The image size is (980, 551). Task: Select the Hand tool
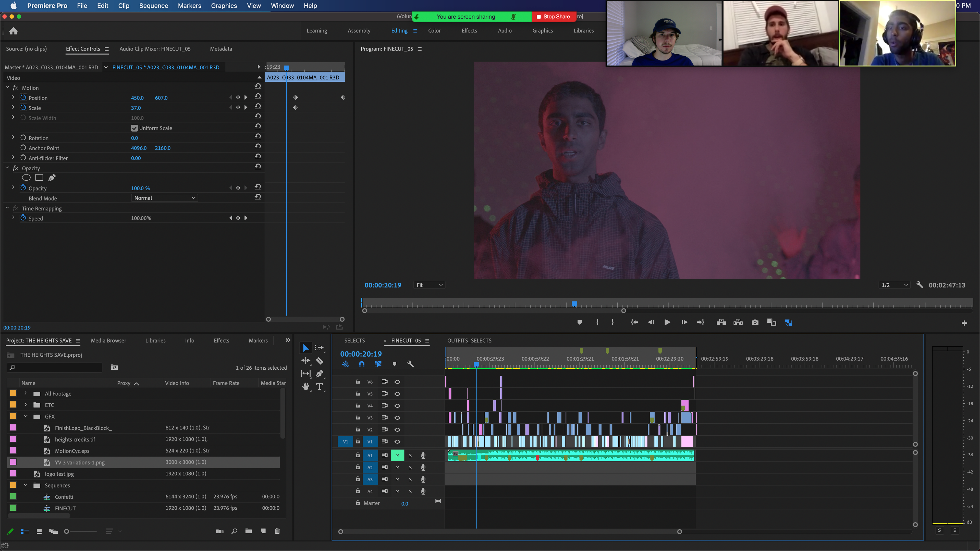[305, 387]
